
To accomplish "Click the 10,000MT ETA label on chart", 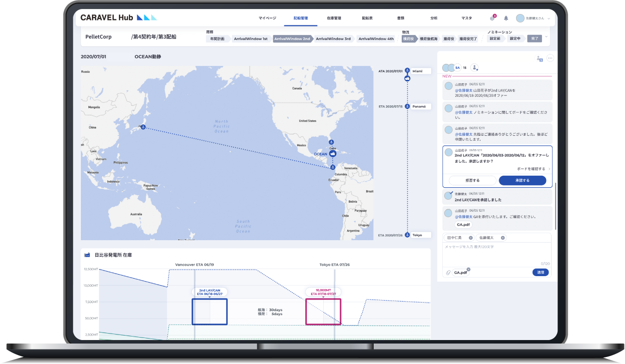I will click(324, 292).
